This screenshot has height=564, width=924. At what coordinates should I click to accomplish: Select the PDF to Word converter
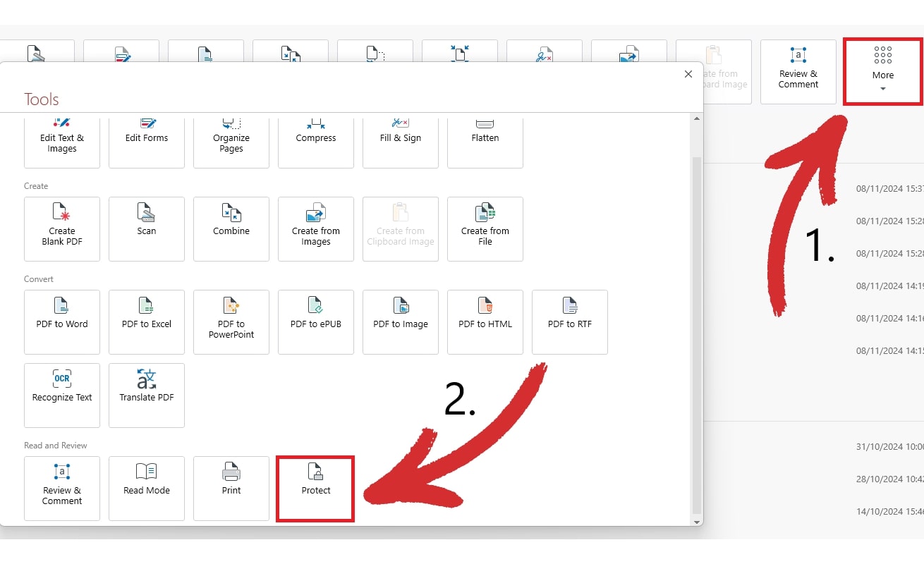(x=62, y=321)
